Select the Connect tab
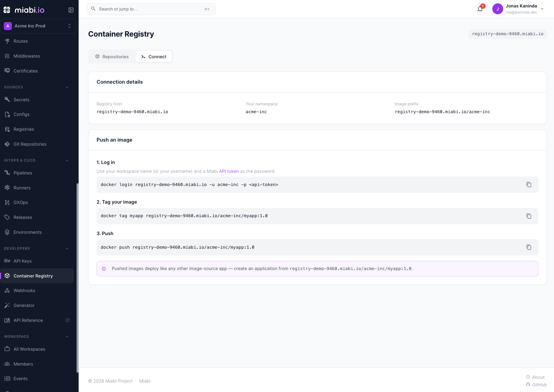This screenshot has width=554, height=392. coord(154,57)
